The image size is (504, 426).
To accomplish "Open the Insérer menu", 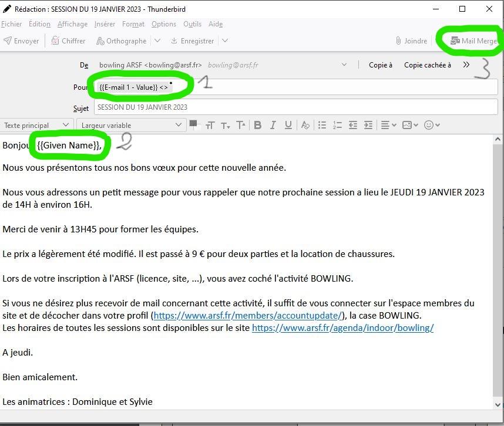I will click(105, 24).
